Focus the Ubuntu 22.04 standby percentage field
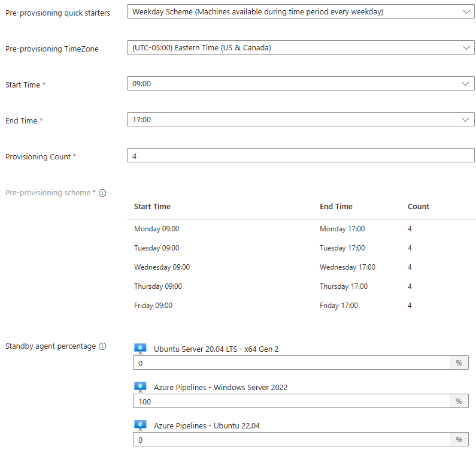Image resolution: width=476 pixels, height=453 pixels. (291, 440)
